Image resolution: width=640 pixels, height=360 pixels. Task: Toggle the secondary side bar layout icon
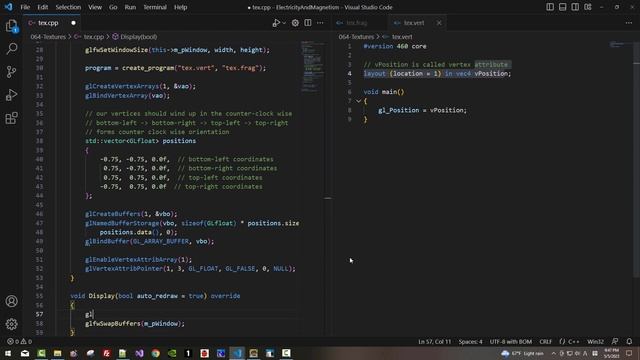pos(575,7)
